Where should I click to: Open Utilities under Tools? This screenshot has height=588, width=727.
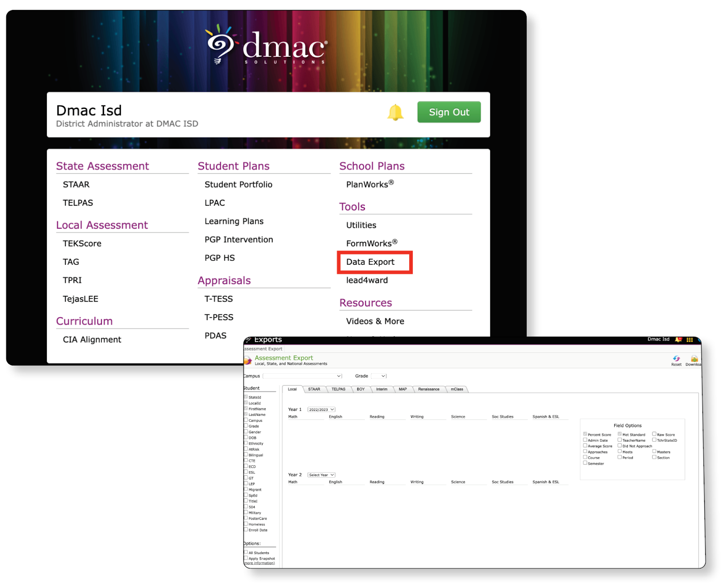[361, 225]
